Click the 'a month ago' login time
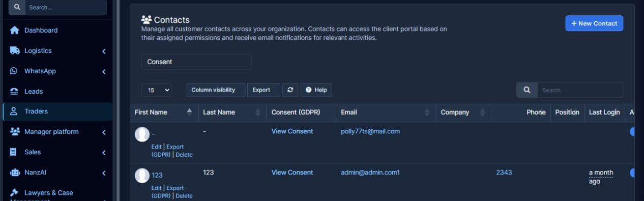 tap(601, 177)
